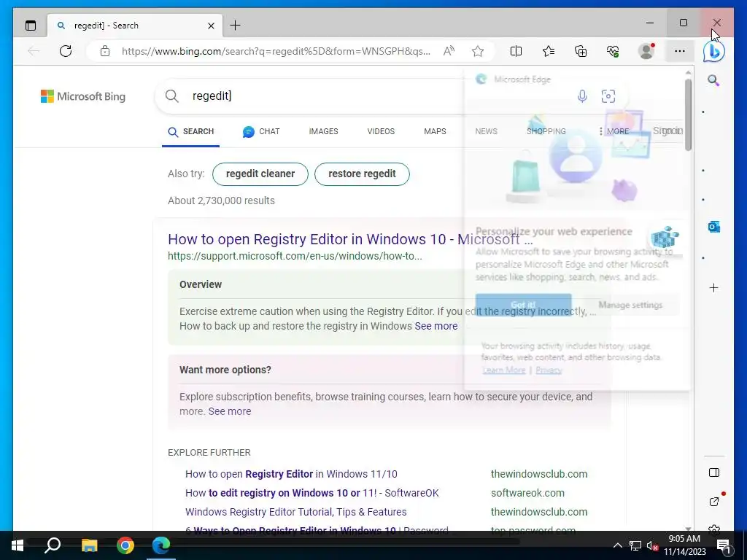Open File Explorer from the taskbar
Viewport: 747px width, 560px height.
pos(89,545)
